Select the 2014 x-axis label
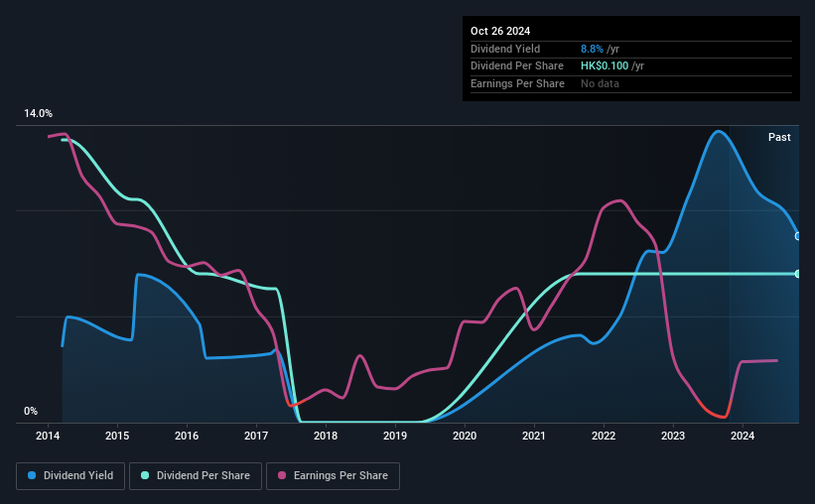Image resolution: width=815 pixels, height=504 pixels. click(x=48, y=436)
